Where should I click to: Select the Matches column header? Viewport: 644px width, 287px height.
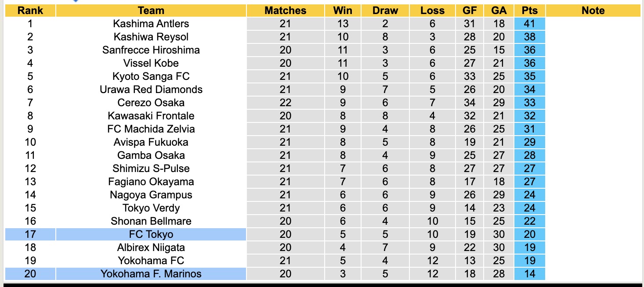285,11
